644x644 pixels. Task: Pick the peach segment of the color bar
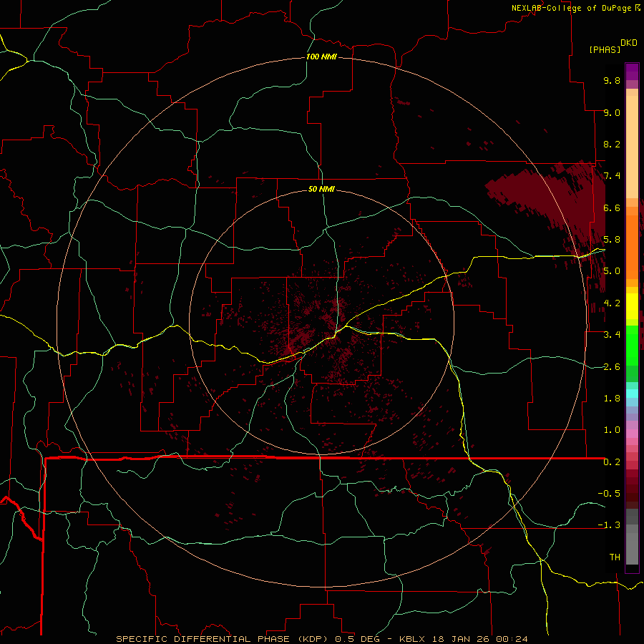click(632, 147)
